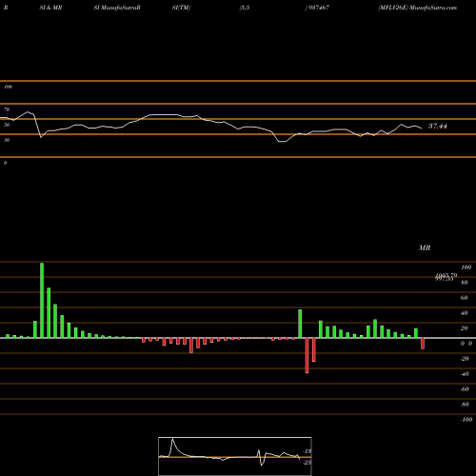Click the tallest green MR histogram bar
This screenshot has width=476, height=476.
42,300
